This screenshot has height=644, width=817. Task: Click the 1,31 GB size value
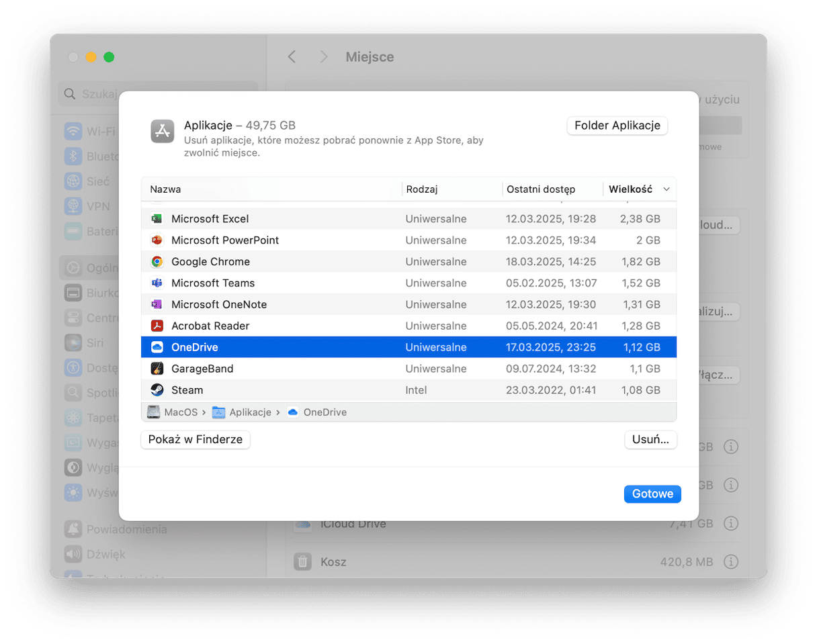(x=640, y=305)
